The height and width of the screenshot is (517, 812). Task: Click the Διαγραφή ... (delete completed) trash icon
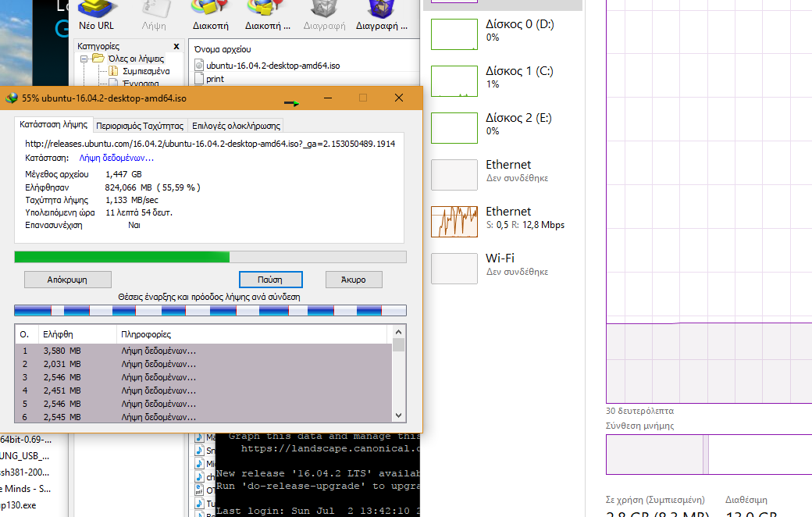point(382,16)
